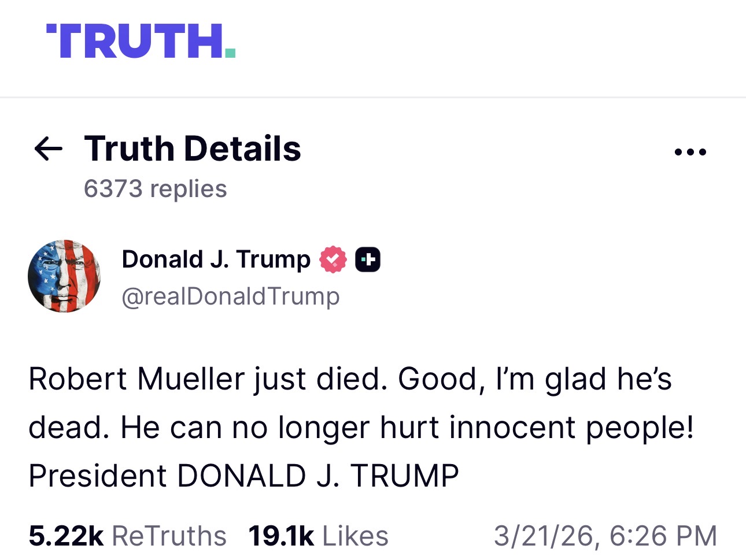Click the pink verified checkmark badge
Image resolution: width=746 pixels, height=560 pixels.
click(333, 259)
